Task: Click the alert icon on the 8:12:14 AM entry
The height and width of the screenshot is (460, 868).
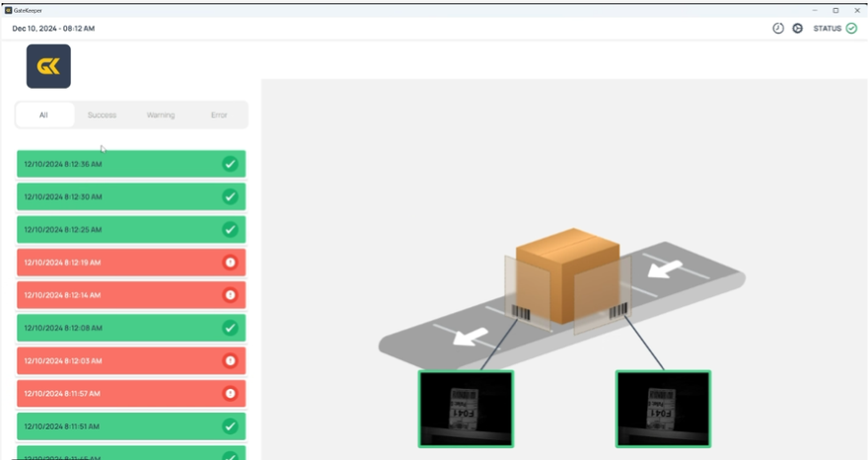Action: pos(230,295)
